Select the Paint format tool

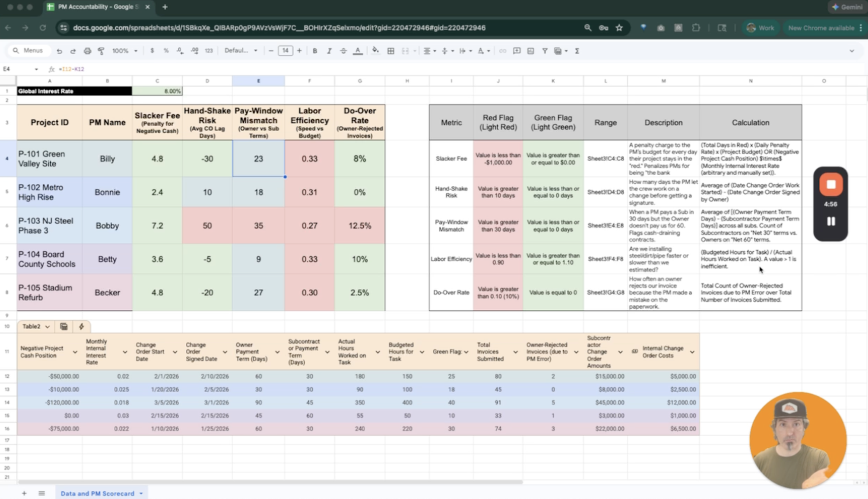coord(101,51)
